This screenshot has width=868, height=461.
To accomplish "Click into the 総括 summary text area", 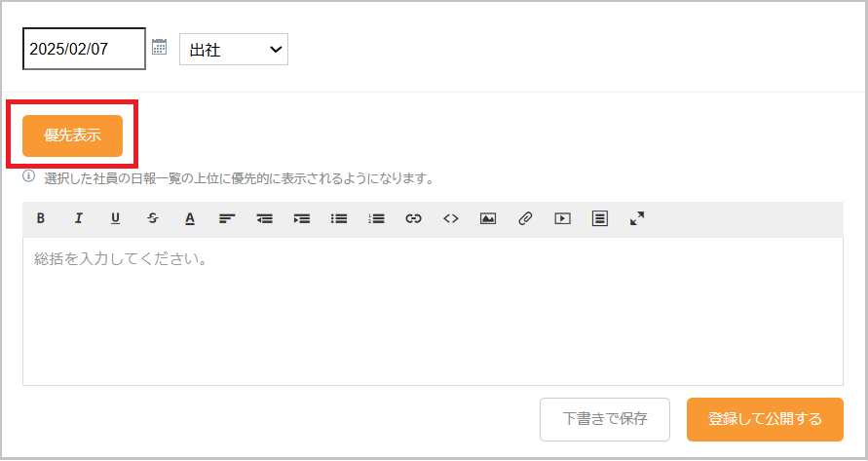I will 433,312.
